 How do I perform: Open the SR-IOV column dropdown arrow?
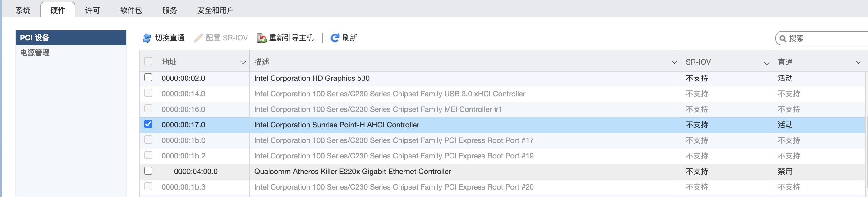(x=766, y=63)
